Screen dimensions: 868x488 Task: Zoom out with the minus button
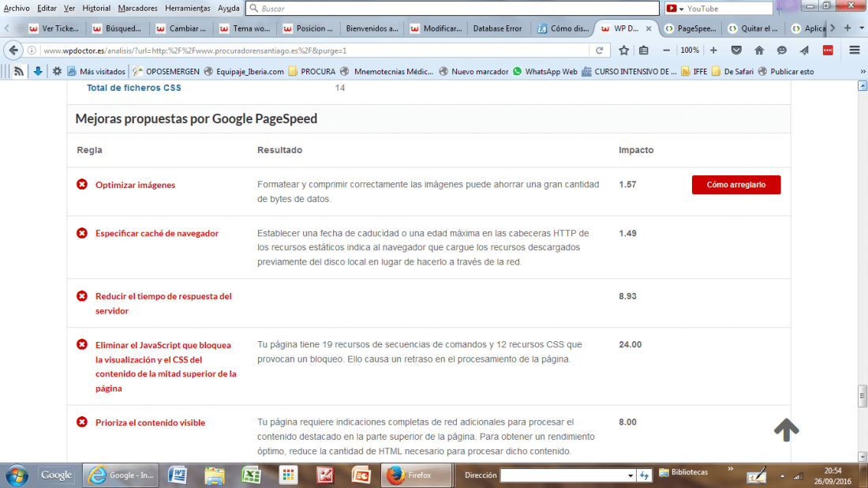pos(667,51)
